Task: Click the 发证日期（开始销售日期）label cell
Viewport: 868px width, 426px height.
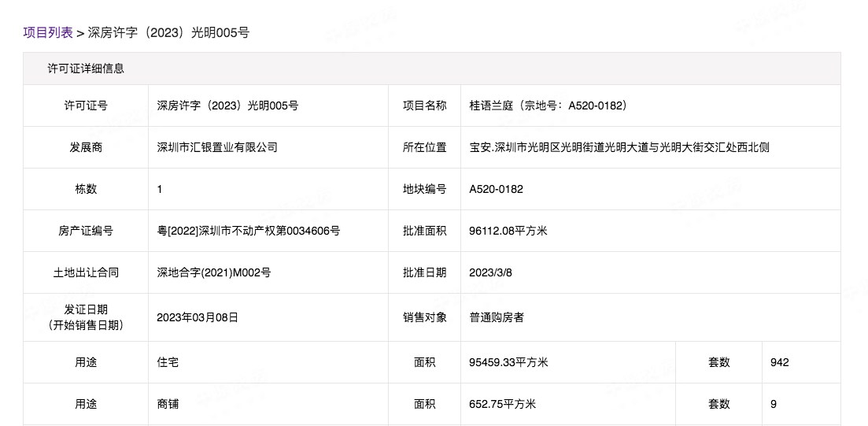Action: tap(86, 317)
